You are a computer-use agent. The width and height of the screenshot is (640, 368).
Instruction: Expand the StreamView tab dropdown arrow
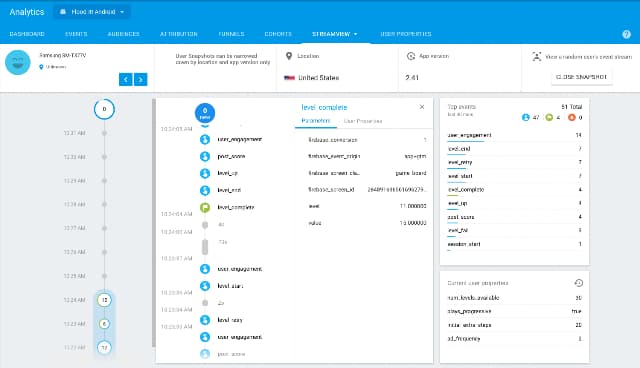pos(356,34)
